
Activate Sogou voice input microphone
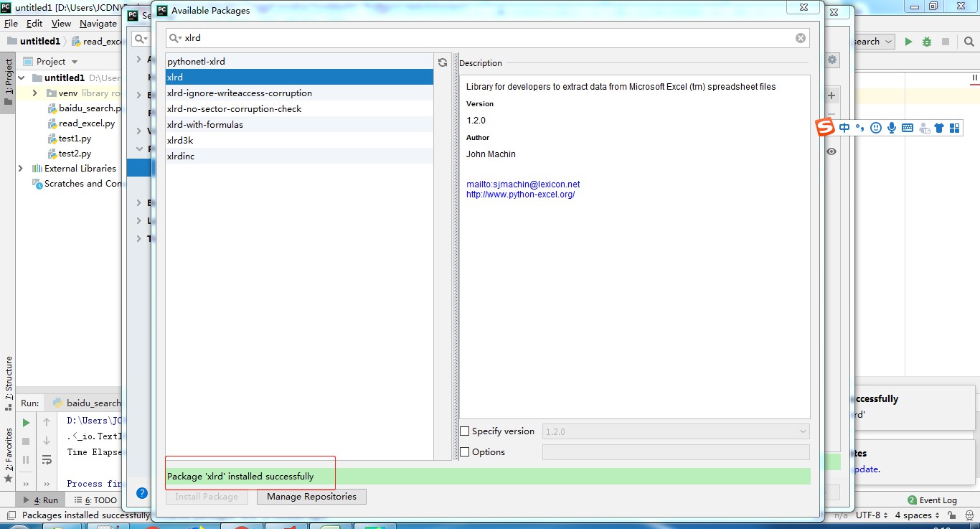(x=892, y=128)
